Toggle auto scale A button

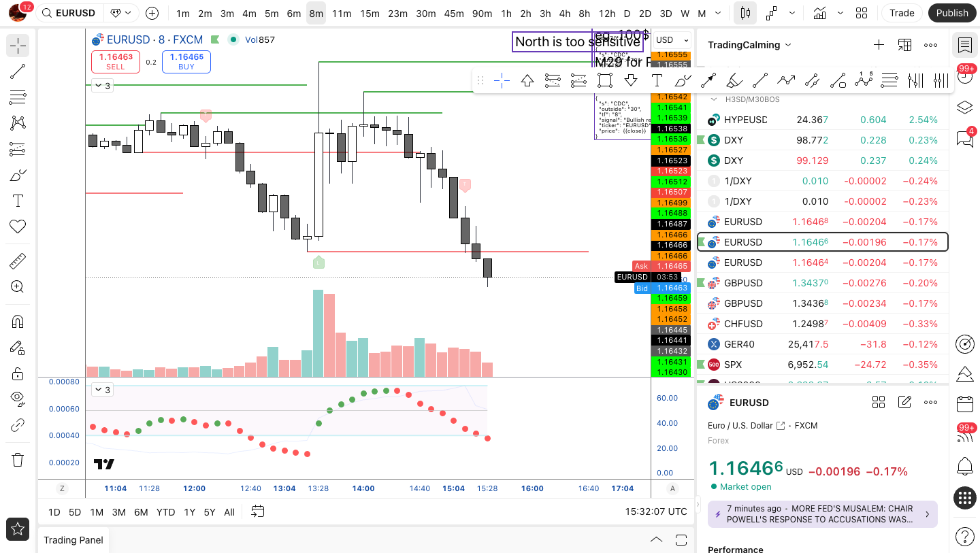click(x=673, y=488)
